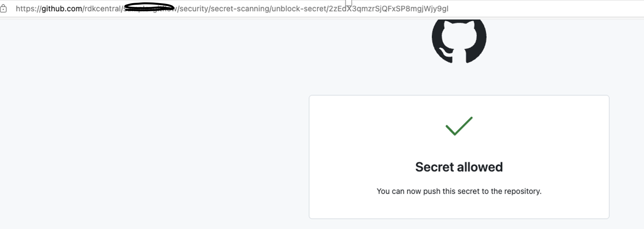Screen dimensions: 644x229
Task: Click "github.com" in the URL
Action: 62,9
